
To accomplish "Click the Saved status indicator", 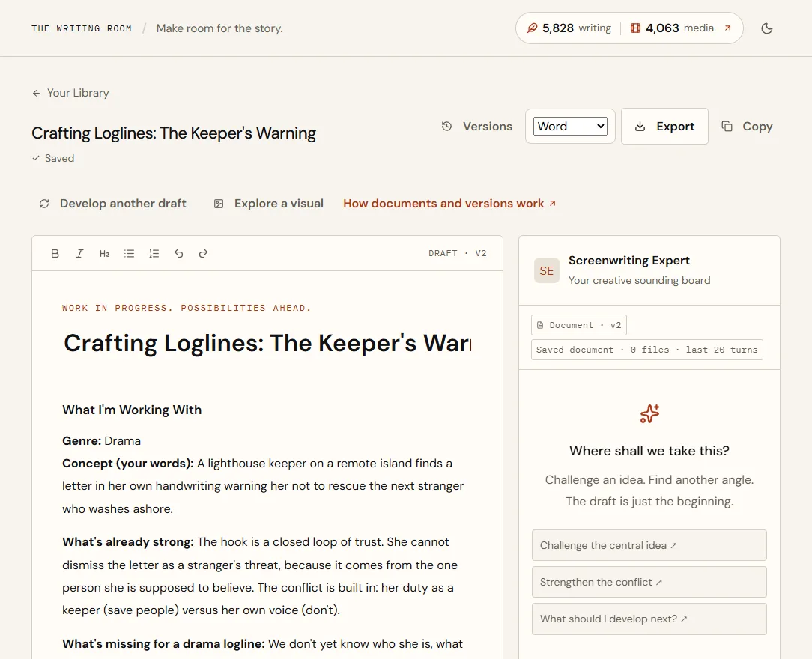I will tap(53, 159).
